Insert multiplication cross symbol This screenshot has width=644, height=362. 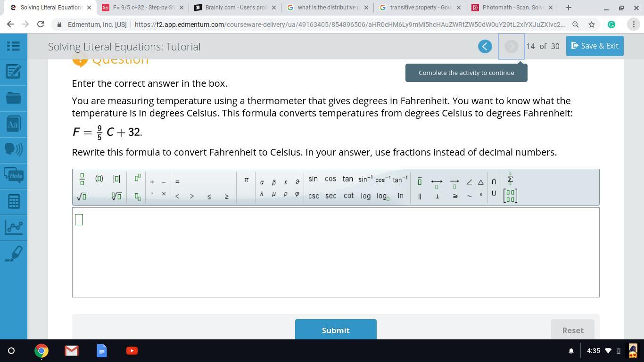click(164, 194)
